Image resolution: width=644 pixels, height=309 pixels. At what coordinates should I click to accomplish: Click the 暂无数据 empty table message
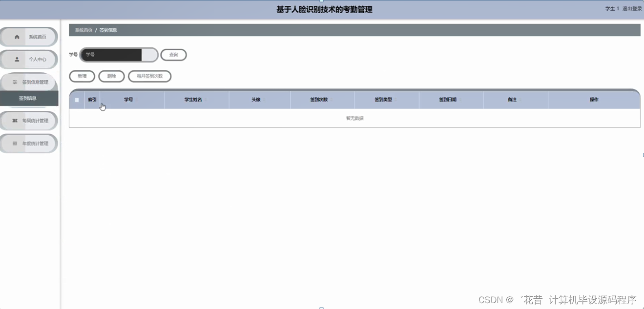(x=355, y=118)
